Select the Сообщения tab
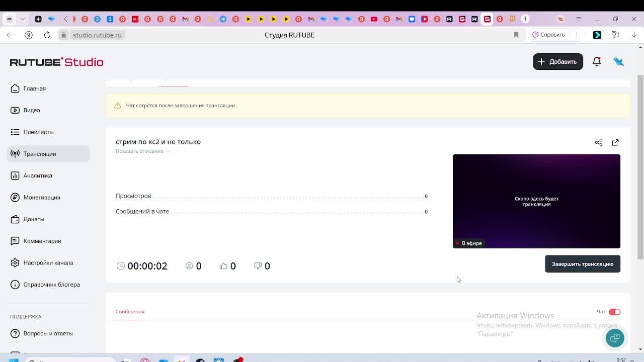The width and height of the screenshot is (644, 362). point(130,312)
